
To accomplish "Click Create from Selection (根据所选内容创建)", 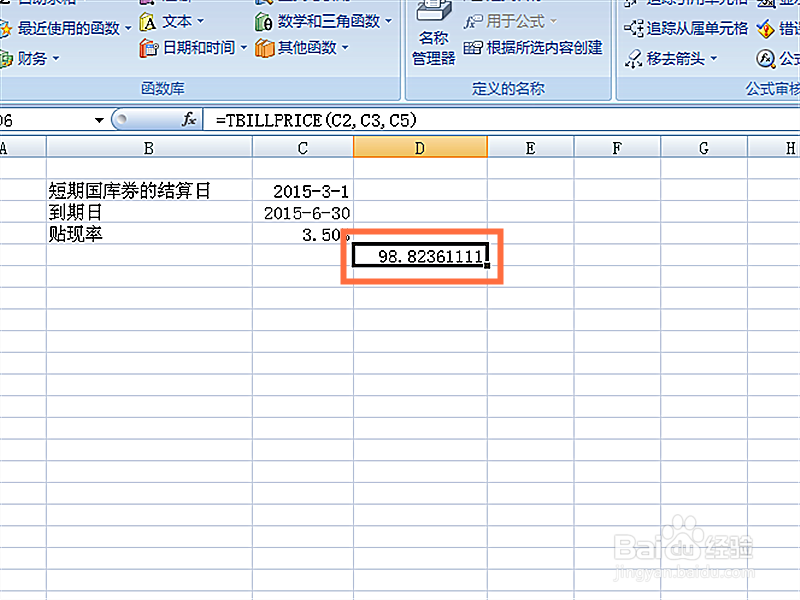I will click(x=533, y=48).
